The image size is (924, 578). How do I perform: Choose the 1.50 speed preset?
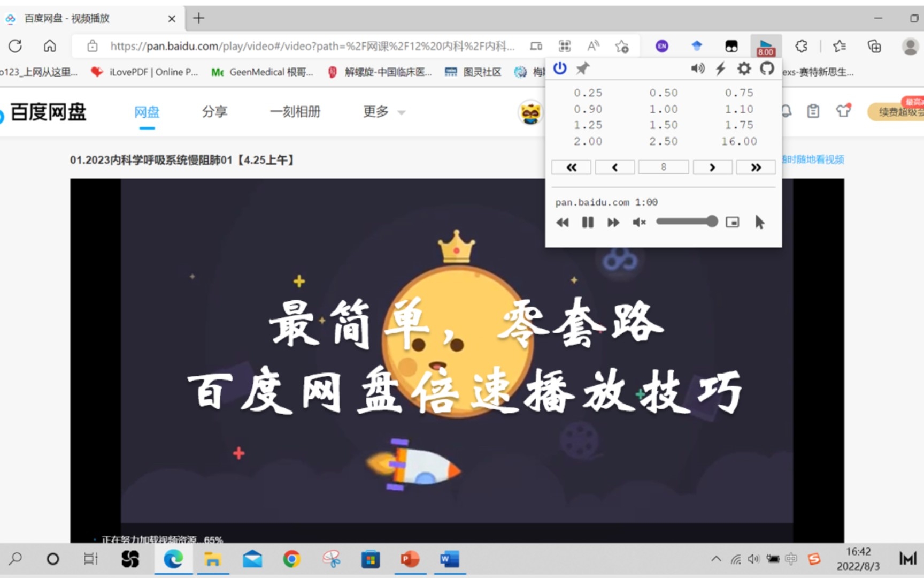click(664, 125)
